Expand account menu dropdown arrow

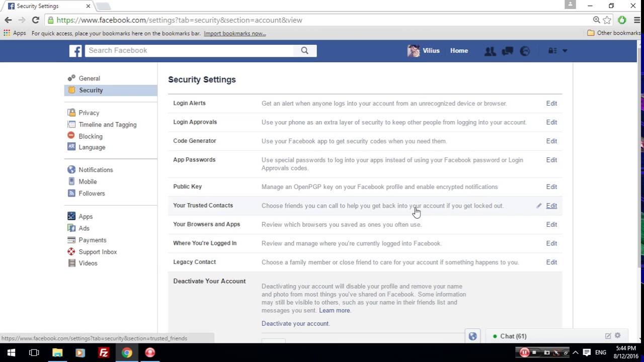pos(565,51)
